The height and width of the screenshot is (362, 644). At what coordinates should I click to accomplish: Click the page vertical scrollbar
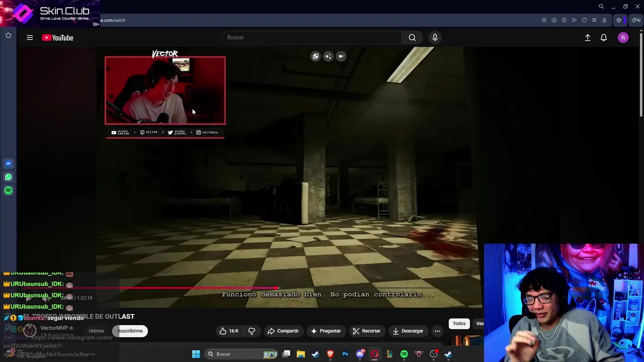pos(641,75)
